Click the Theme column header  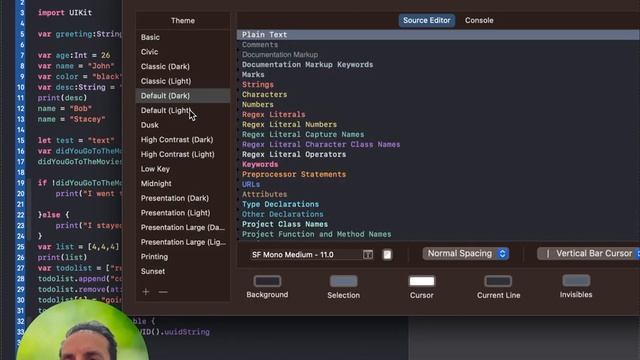click(x=183, y=21)
